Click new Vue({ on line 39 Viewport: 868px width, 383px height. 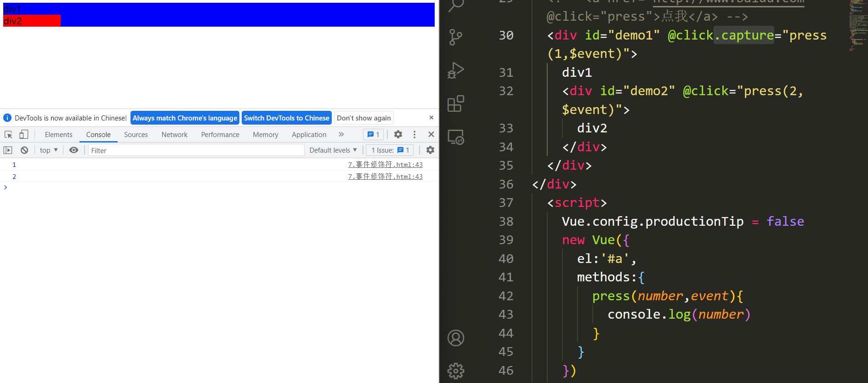tap(596, 240)
